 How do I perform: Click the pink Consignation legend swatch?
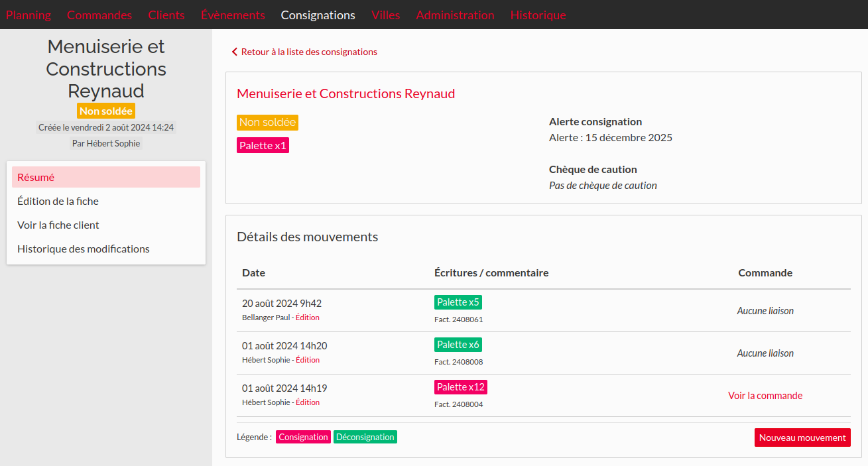[x=303, y=437]
